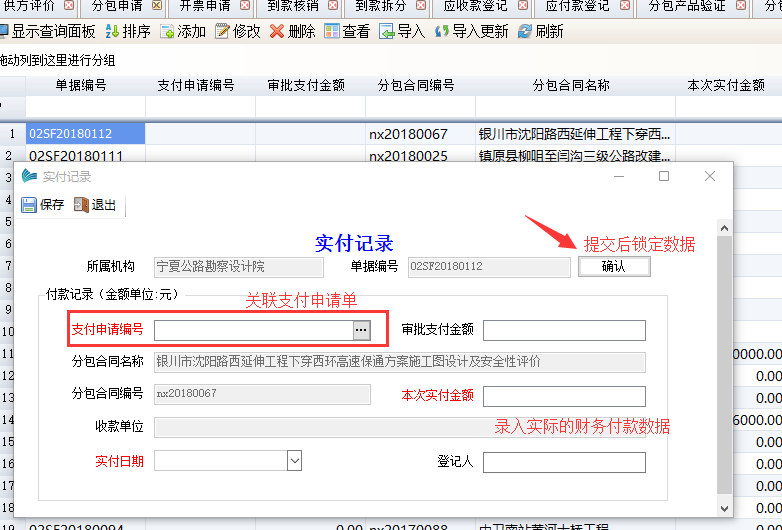Click the 支付申请编号 input field
The height and width of the screenshot is (530, 782).
point(254,330)
